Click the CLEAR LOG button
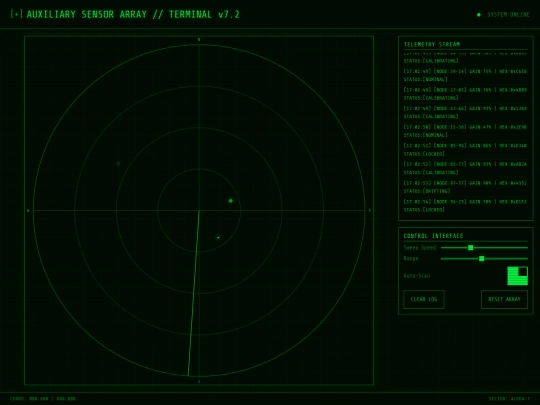This screenshot has height=405, width=540. point(424,299)
